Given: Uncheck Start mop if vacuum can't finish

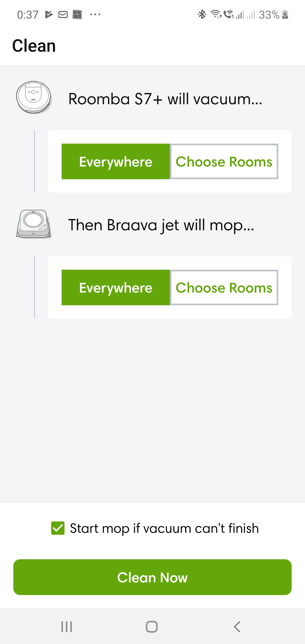Looking at the screenshot, I should pos(58,528).
